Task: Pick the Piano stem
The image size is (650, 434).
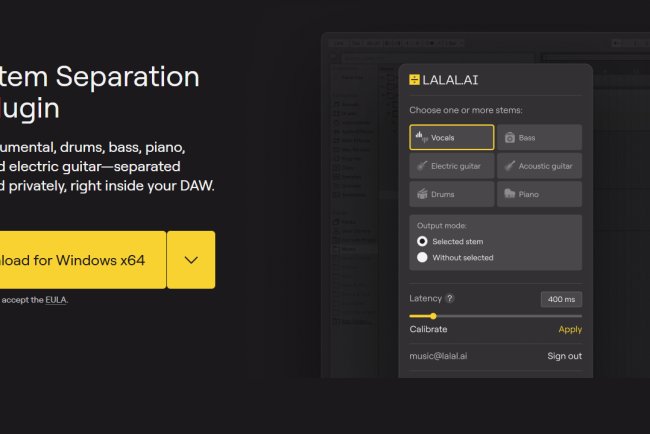Action: [539, 194]
